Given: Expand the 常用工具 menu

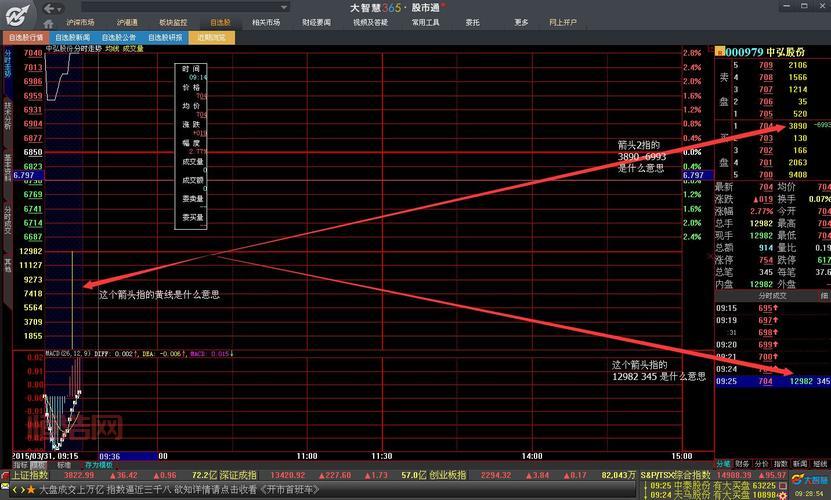Looking at the screenshot, I should point(425,21).
